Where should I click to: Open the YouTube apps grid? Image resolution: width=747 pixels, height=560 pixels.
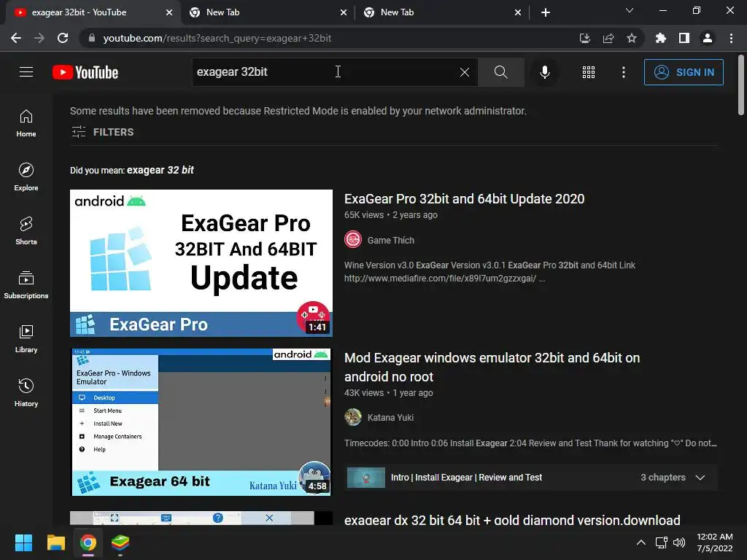click(589, 72)
